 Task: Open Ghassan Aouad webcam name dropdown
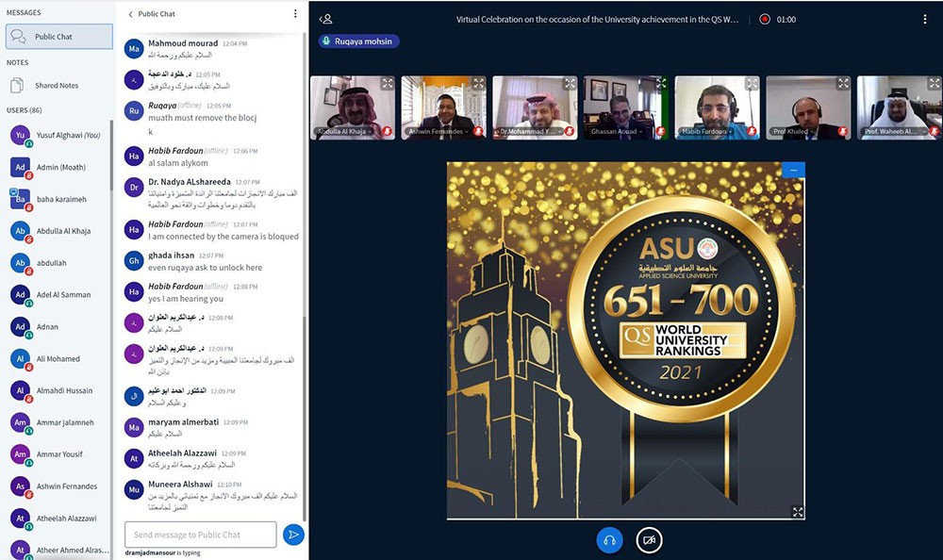coord(617,131)
